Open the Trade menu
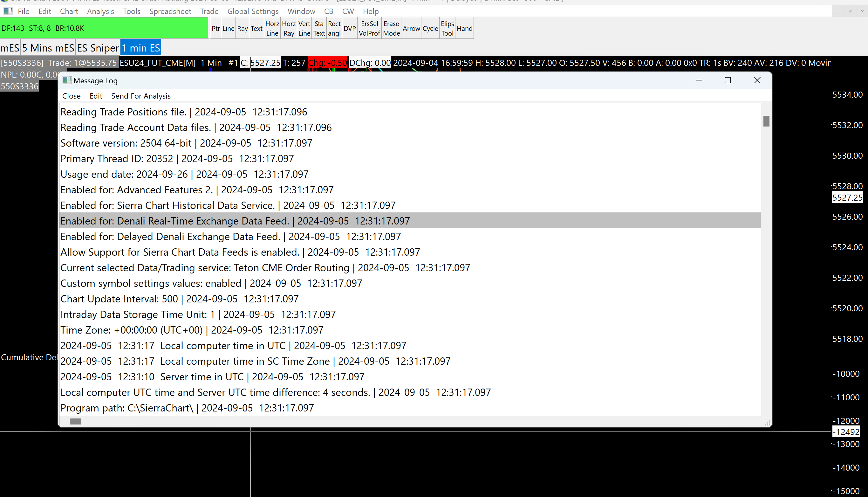Viewport: 868px width, 497px height. coord(209,11)
